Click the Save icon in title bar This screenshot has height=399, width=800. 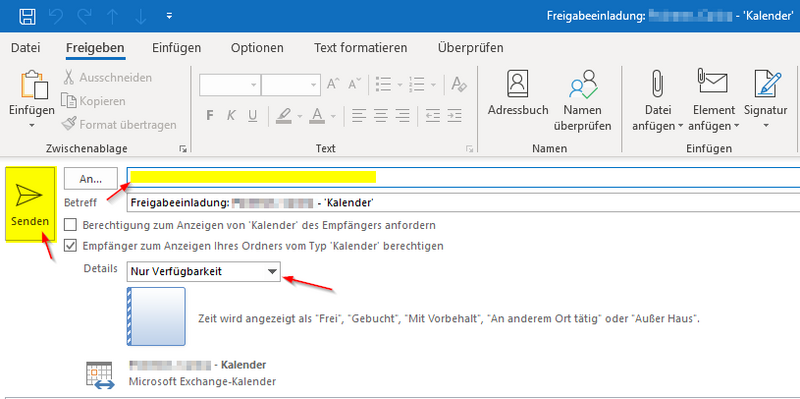click(28, 16)
